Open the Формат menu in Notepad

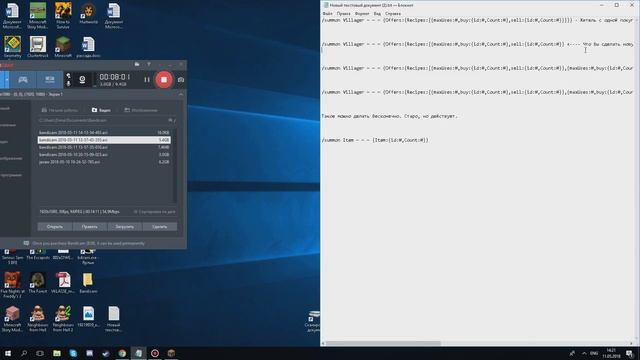(x=362, y=13)
